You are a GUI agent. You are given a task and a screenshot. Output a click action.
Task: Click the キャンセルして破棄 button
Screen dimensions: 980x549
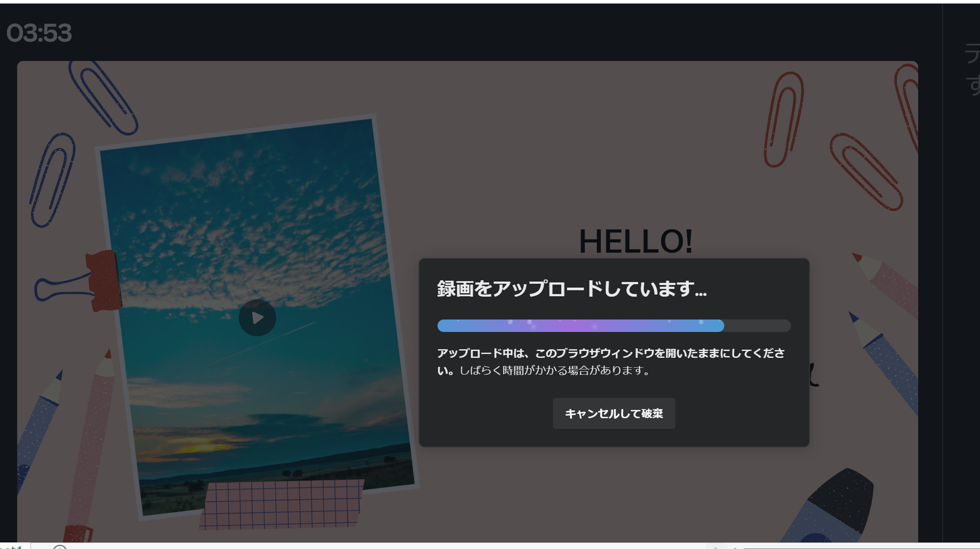click(x=614, y=413)
